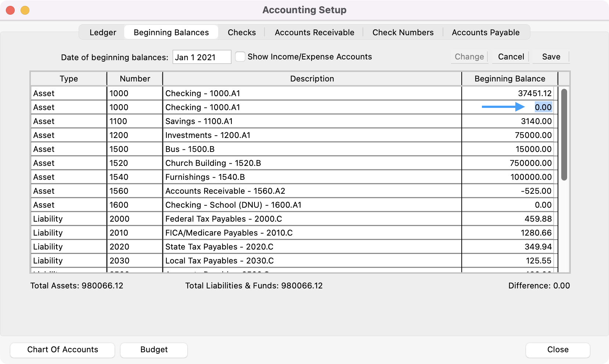Select the Accounts Receivable tab
The width and height of the screenshot is (609, 364).
tap(314, 32)
